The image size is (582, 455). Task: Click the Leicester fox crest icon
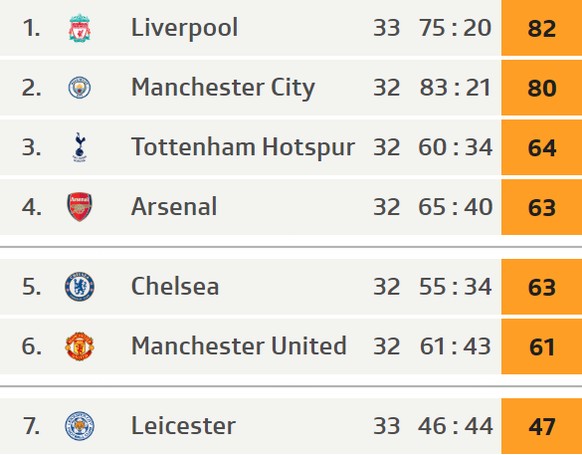(x=79, y=426)
